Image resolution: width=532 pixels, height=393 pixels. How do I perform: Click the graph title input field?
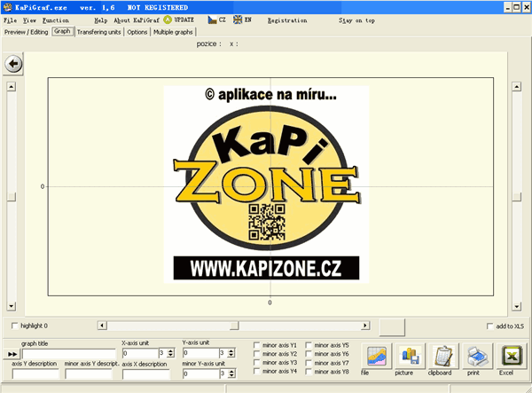pos(69,354)
